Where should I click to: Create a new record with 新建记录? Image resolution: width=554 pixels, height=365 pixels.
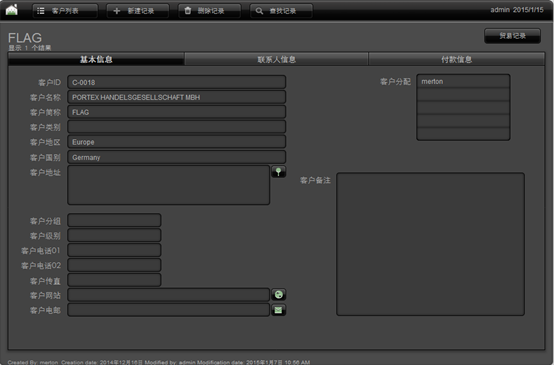coord(138,11)
